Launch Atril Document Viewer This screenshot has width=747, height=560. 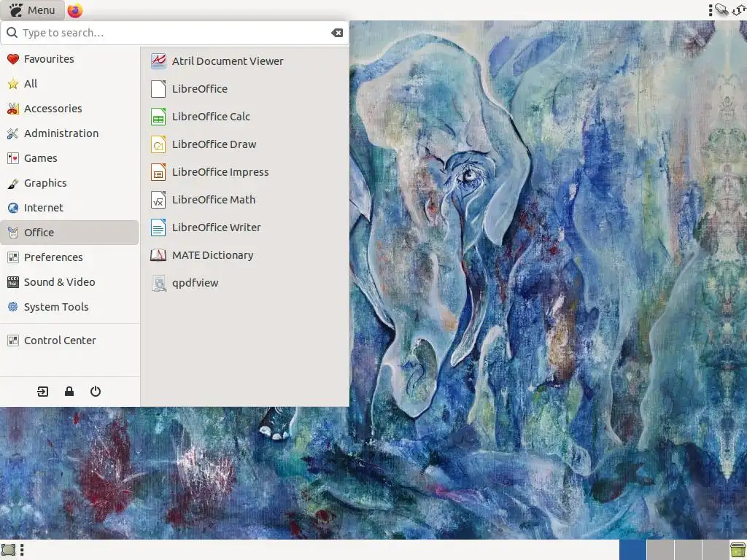pyautogui.click(x=245, y=61)
